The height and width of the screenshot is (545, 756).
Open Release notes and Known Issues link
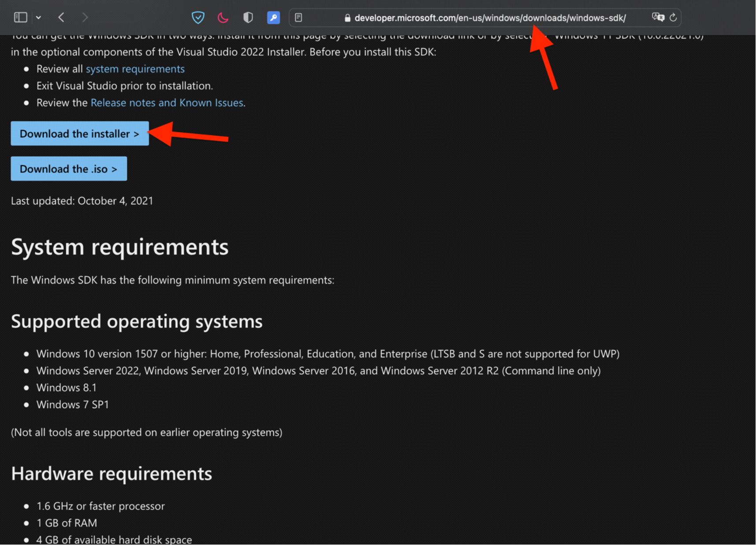pyautogui.click(x=167, y=103)
